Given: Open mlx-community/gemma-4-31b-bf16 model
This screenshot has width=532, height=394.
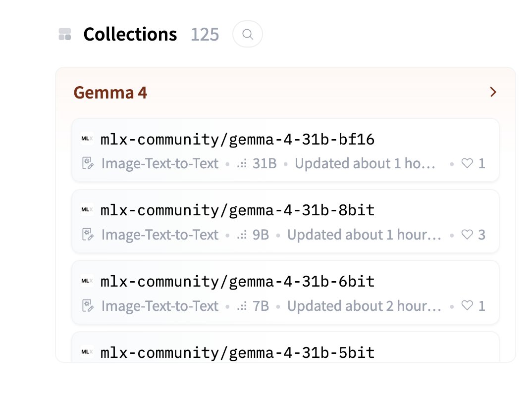Looking at the screenshot, I should tap(237, 140).
